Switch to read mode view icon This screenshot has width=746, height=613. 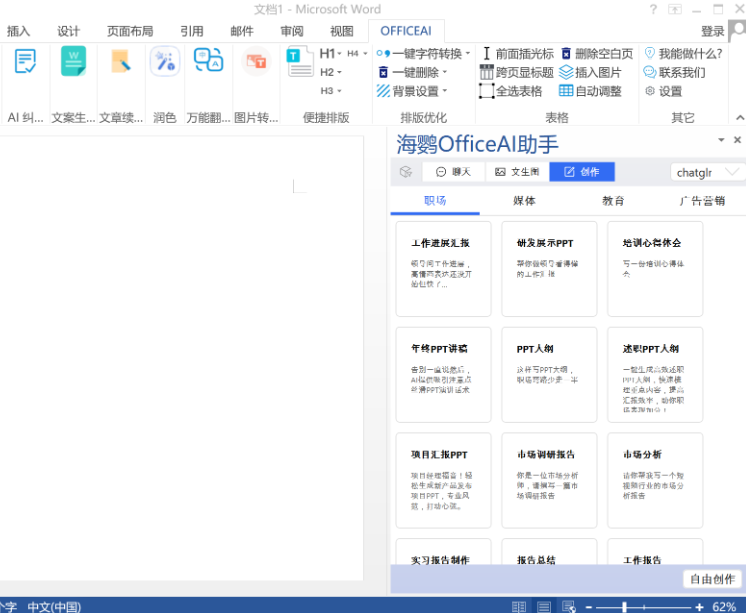point(519,607)
